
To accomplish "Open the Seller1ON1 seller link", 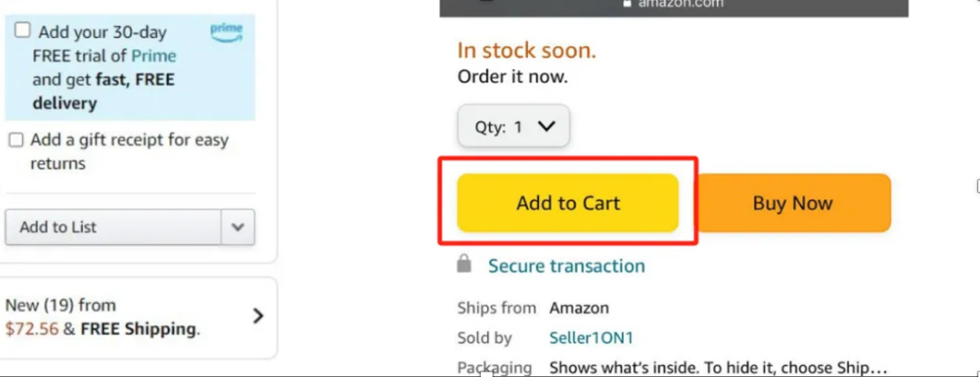I will tap(592, 338).
